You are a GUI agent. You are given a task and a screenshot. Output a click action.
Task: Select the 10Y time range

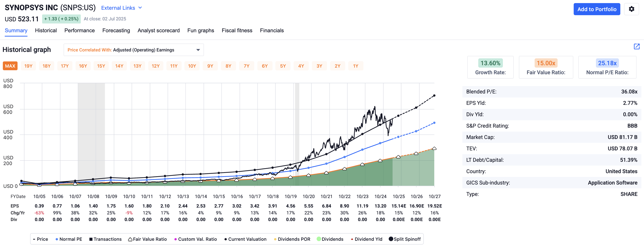click(x=192, y=66)
